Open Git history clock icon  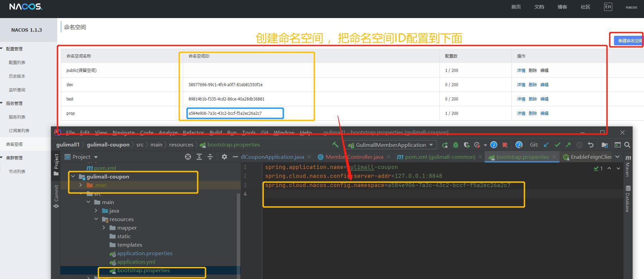[x=580, y=145]
